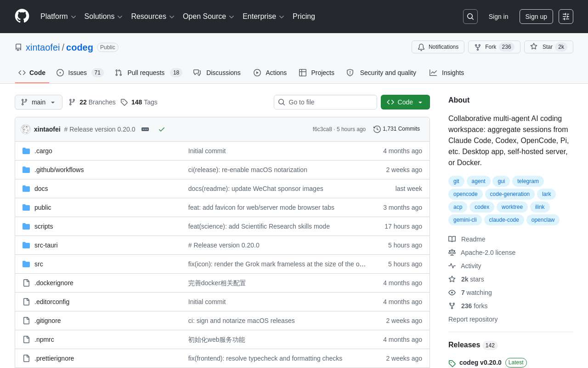Select the worktree topic tag
This screenshot has width=588, height=368.
tap(512, 207)
